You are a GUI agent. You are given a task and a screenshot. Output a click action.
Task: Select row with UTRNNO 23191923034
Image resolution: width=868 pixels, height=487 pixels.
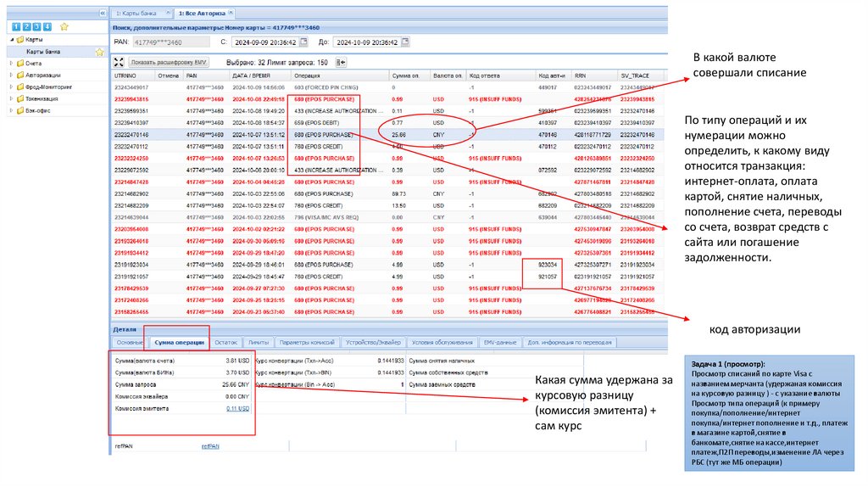(x=387, y=265)
